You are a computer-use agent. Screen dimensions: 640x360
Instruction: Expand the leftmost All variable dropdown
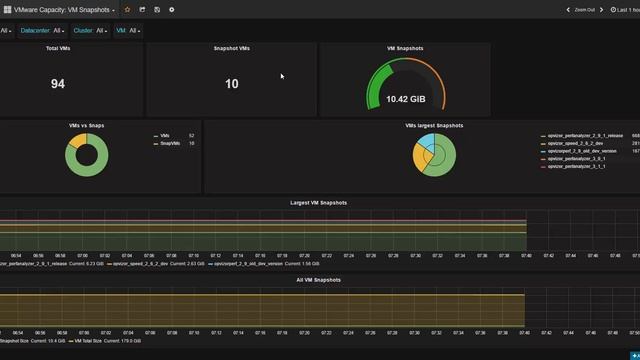pos(6,31)
